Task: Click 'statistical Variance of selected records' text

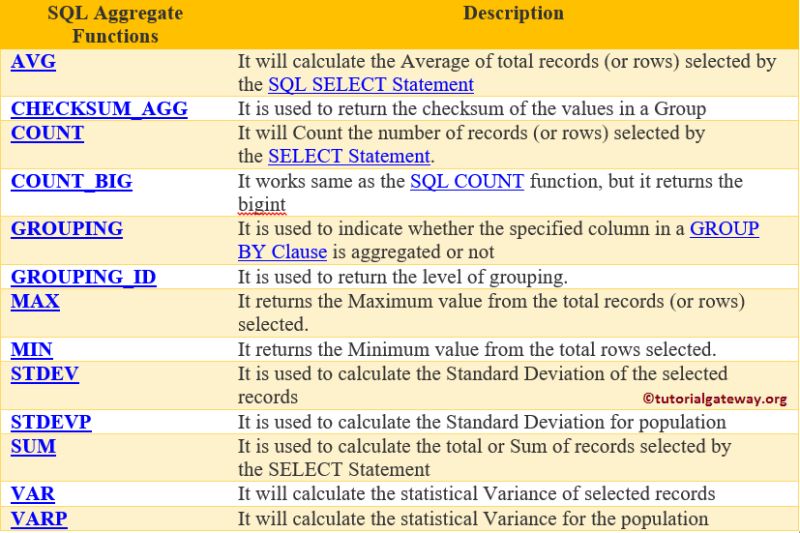Action: click(477, 494)
